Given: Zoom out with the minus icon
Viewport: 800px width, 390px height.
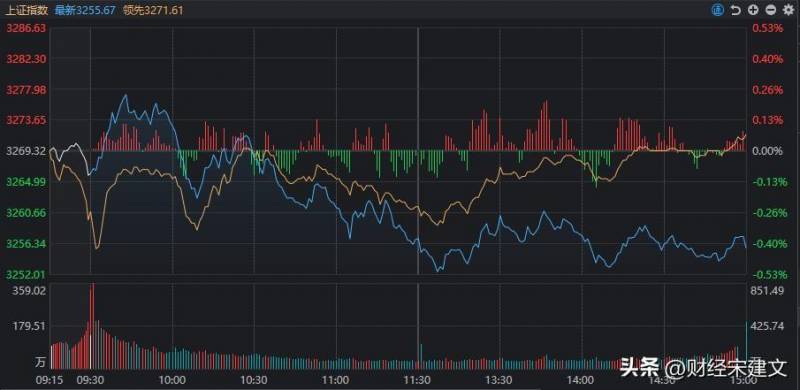Looking at the screenshot, I should click(x=770, y=10).
